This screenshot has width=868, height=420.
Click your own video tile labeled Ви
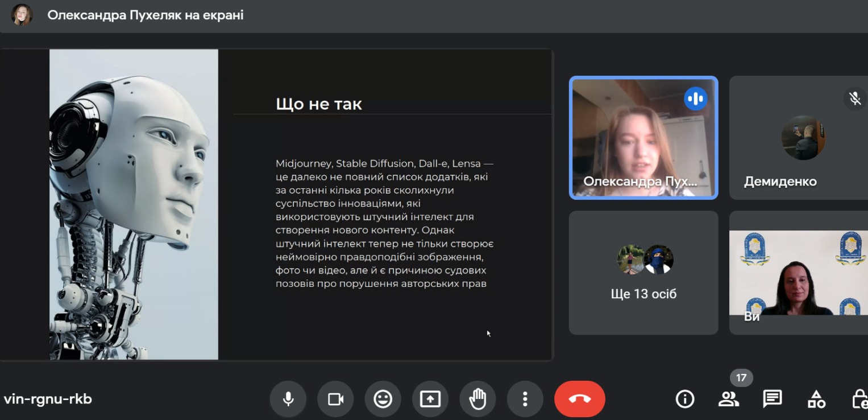pyautogui.click(x=798, y=273)
